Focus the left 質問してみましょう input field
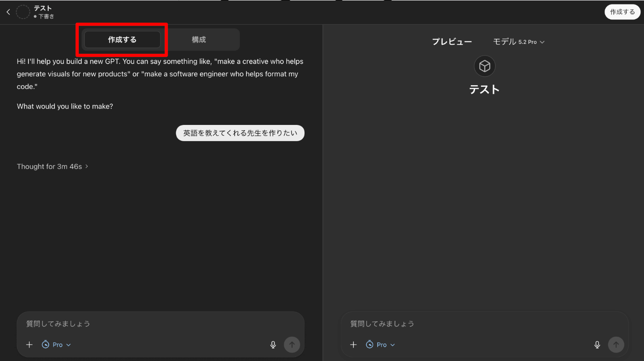 tap(160, 324)
